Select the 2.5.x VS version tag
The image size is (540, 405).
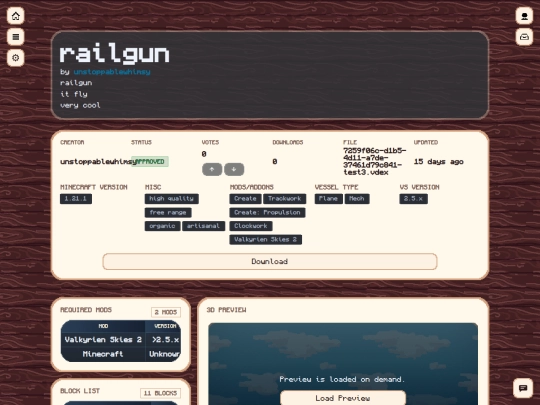(x=414, y=199)
